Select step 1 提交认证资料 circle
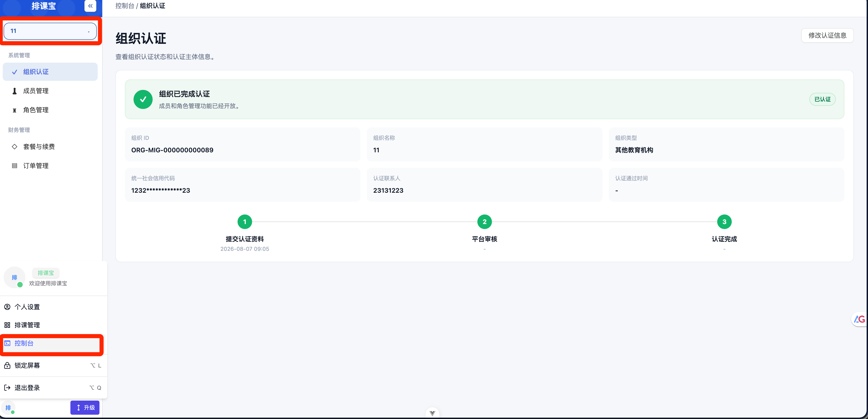The image size is (868, 419). 245,222
